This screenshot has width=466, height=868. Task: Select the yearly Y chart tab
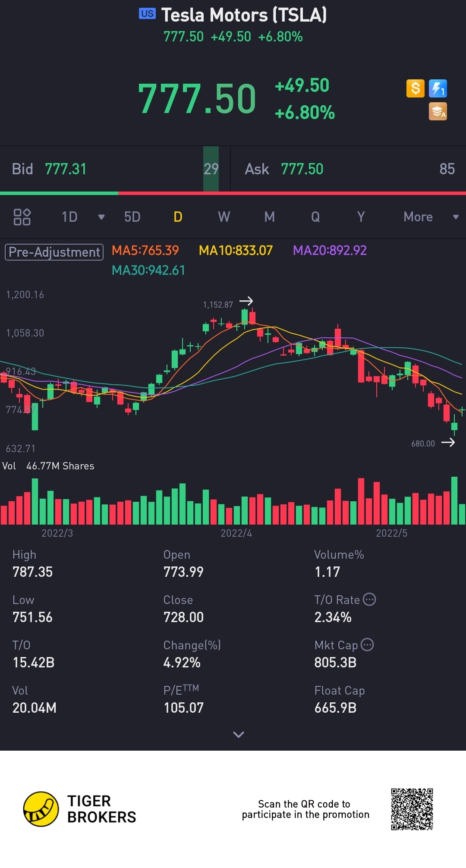(x=361, y=217)
